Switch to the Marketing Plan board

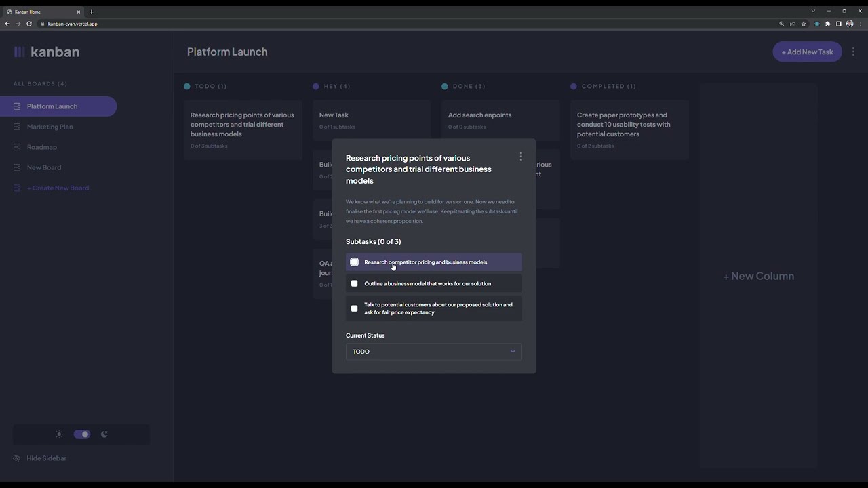50,127
